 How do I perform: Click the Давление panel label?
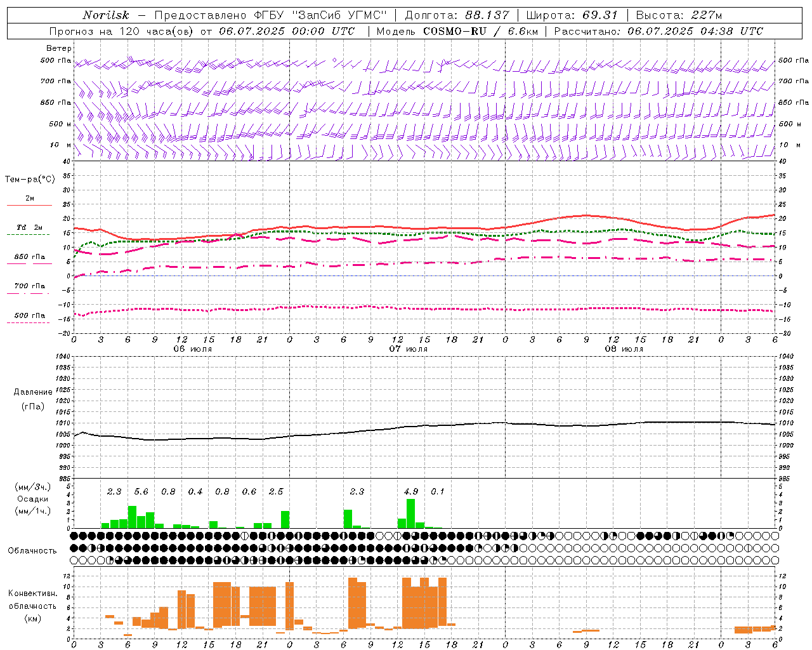pyautogui.click(x=32, y=392)
